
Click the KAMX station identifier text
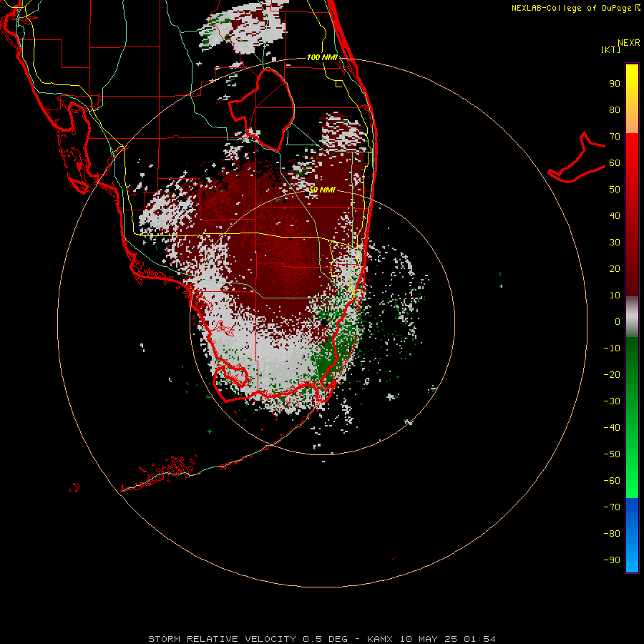tap(380, 639)
